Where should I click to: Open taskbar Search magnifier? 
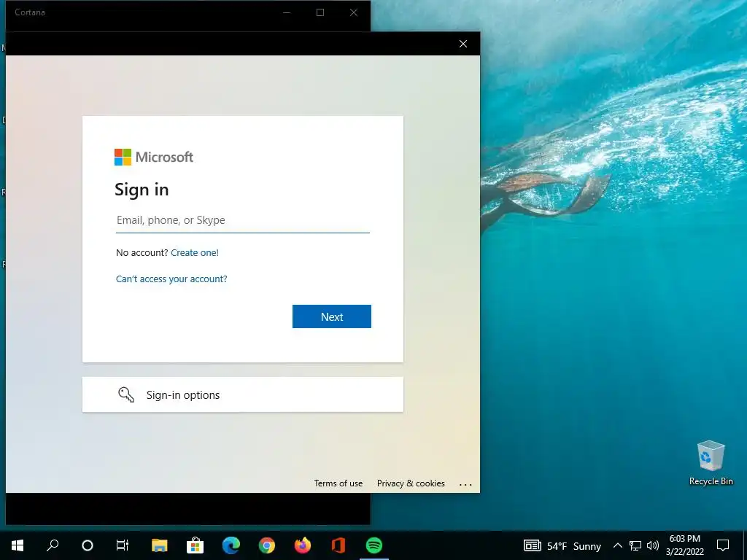pos(53,545)
